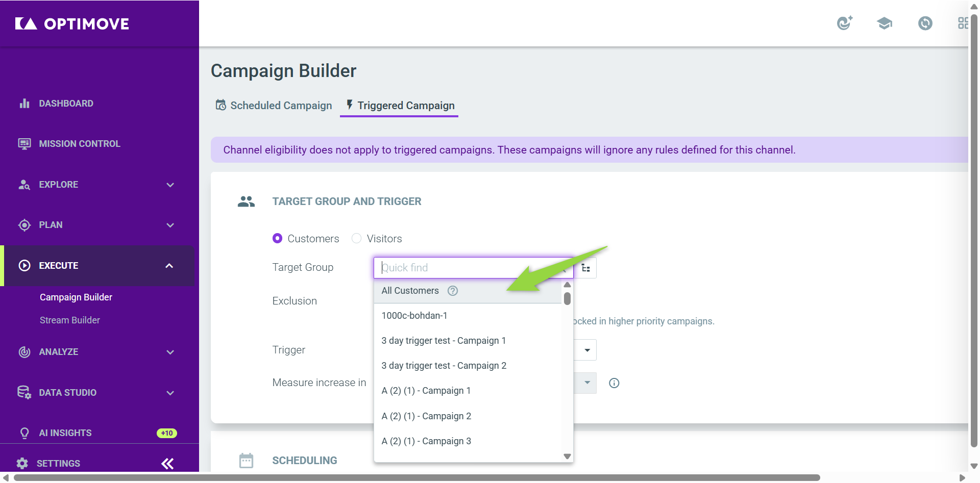Click the dropdown list scroll-down arrow

[567, 456]
